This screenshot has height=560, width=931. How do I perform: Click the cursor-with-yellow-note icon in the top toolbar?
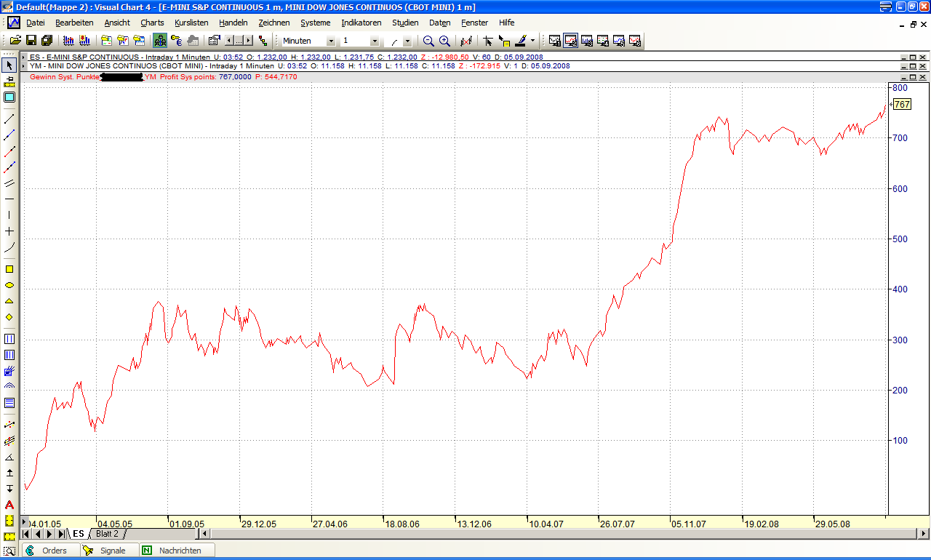coord(504,41)
